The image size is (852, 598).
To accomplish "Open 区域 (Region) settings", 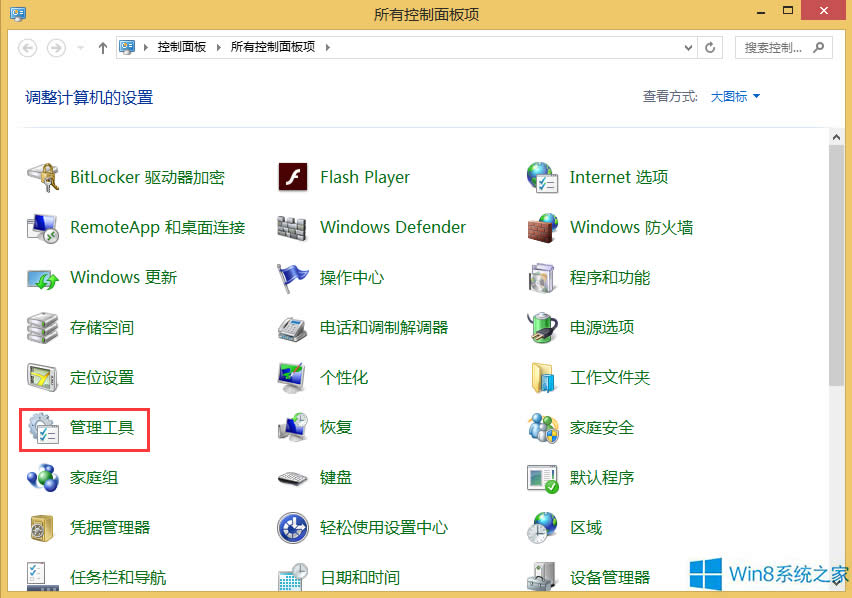I will point(585,527).
